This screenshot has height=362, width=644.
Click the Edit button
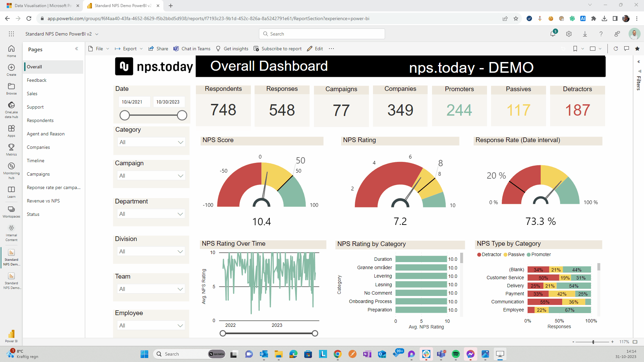pos(315,49)
